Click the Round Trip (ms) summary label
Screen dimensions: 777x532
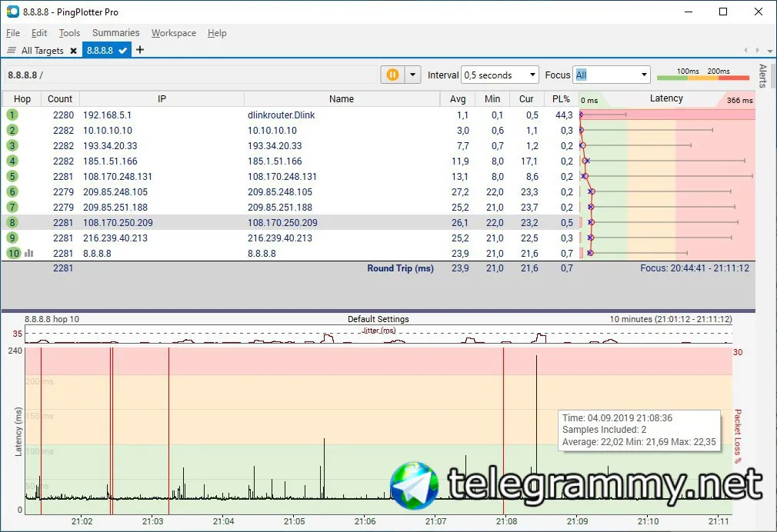400,268
